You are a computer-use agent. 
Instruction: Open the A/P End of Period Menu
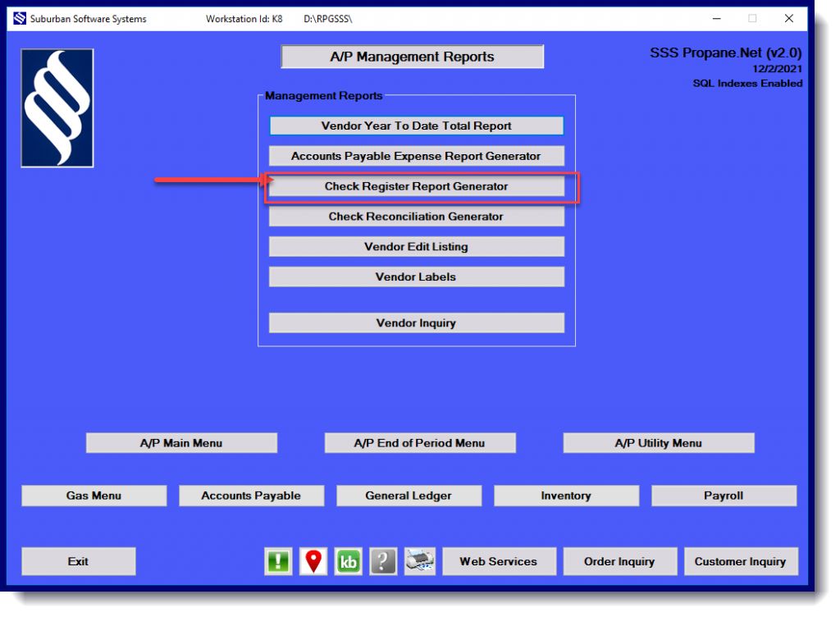tap(420, 443)
